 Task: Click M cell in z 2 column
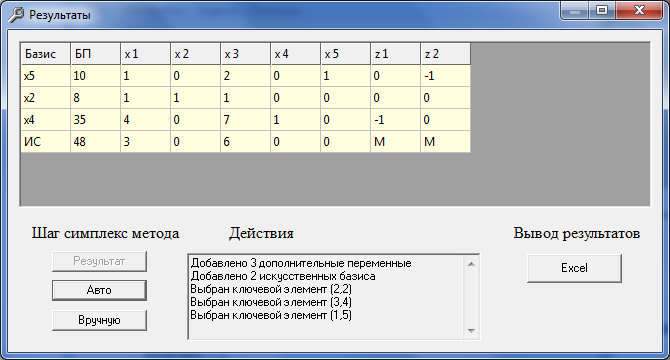tap(445, 142)
